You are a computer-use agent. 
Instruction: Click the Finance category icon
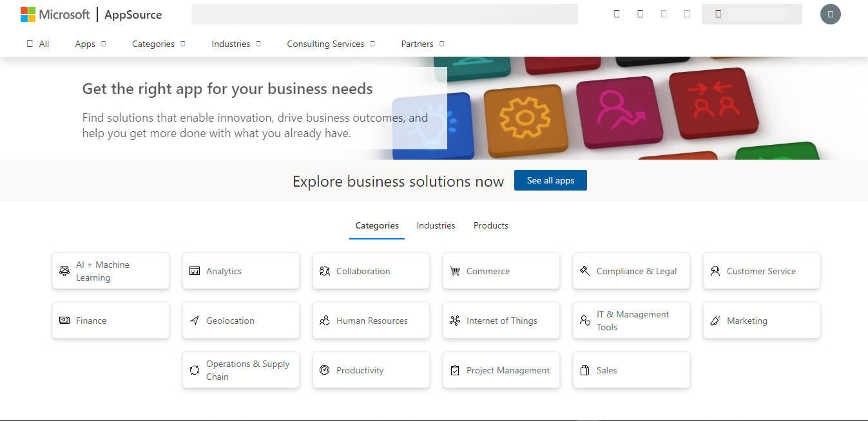(x=64, y=320)
